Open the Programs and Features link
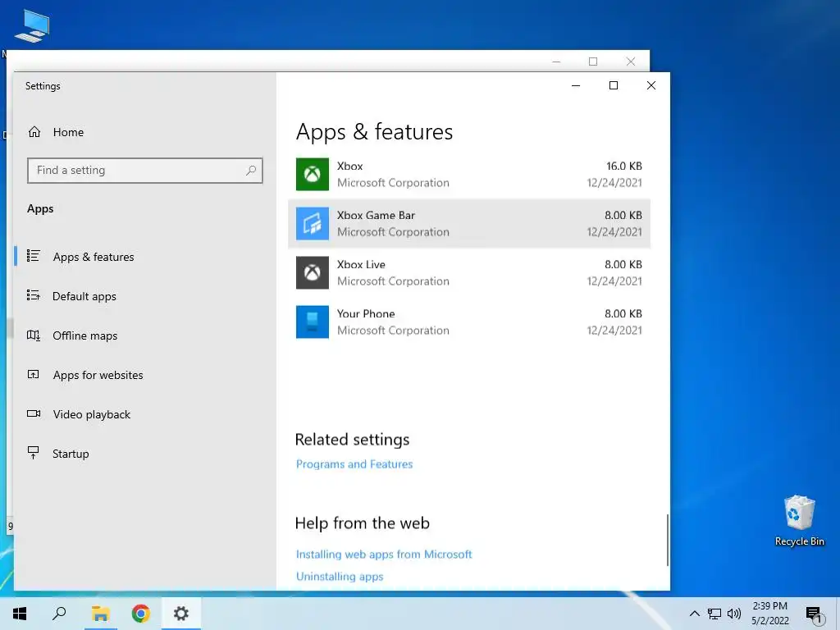This screenshot has height=630, width=840. [x=354, y=464]
